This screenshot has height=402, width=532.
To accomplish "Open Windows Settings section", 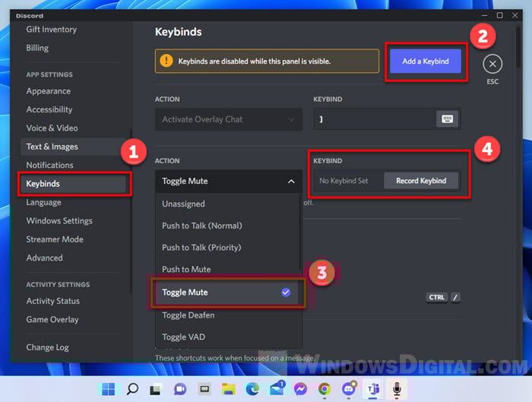I will pyautogui.click(x=59, y=221).
